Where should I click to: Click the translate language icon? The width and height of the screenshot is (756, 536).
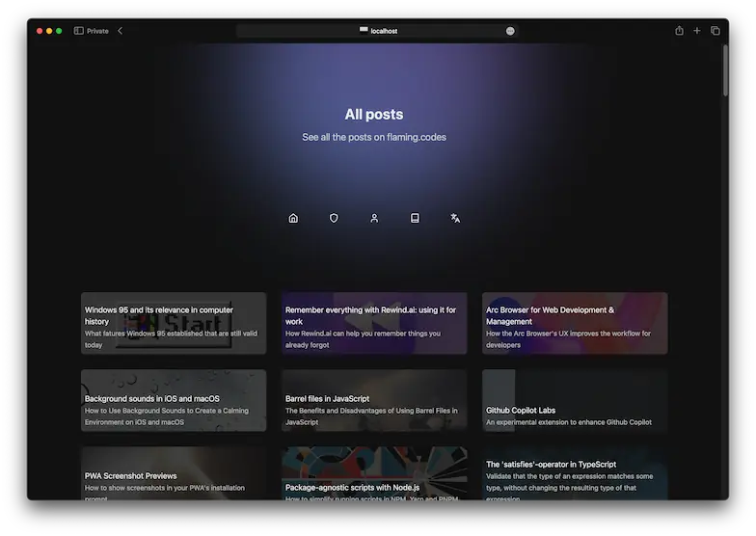pos(455,218)
